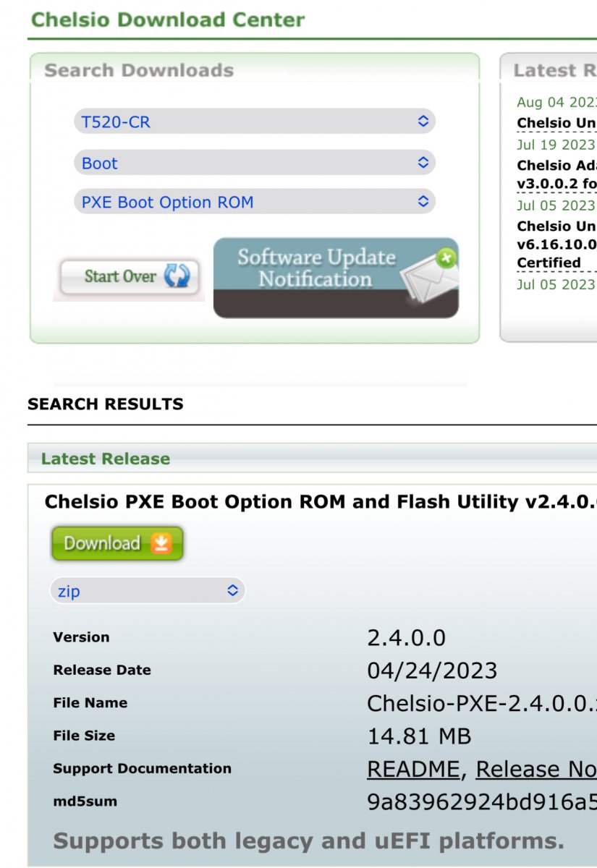
Task: Select the version value 2.4.0.0
Action: (x=407, y=638)
